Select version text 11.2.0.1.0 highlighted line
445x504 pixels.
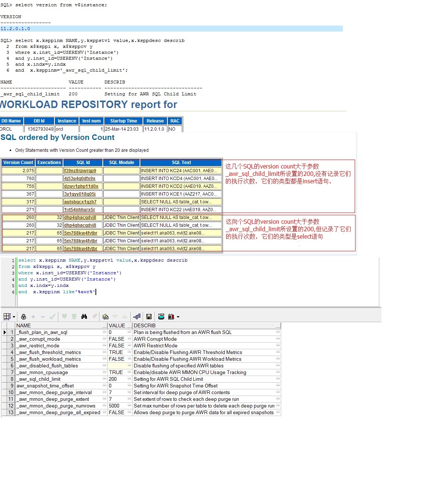171,29
